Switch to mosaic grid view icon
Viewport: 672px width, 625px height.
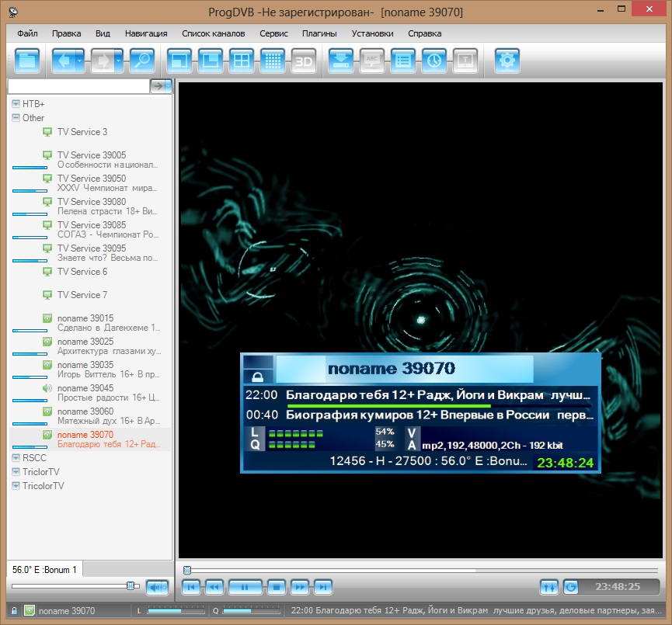[x=272, y=61]
